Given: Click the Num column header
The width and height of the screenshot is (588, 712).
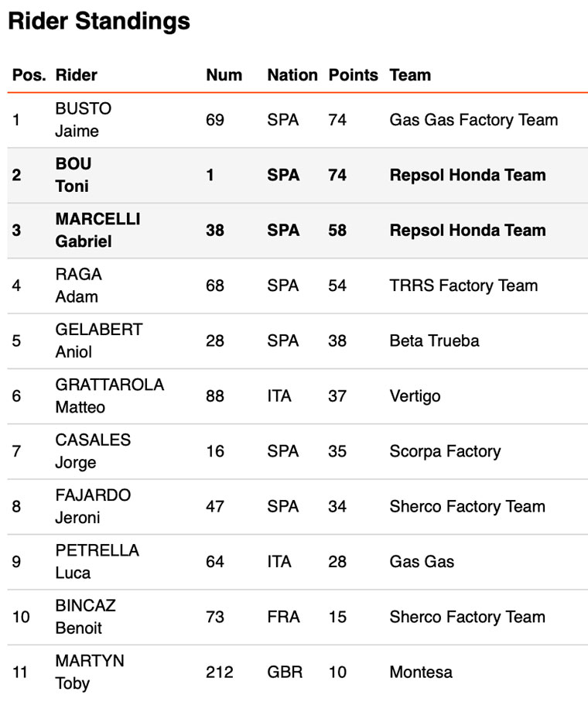Looking at the screenshot, I should coord(224,75).
